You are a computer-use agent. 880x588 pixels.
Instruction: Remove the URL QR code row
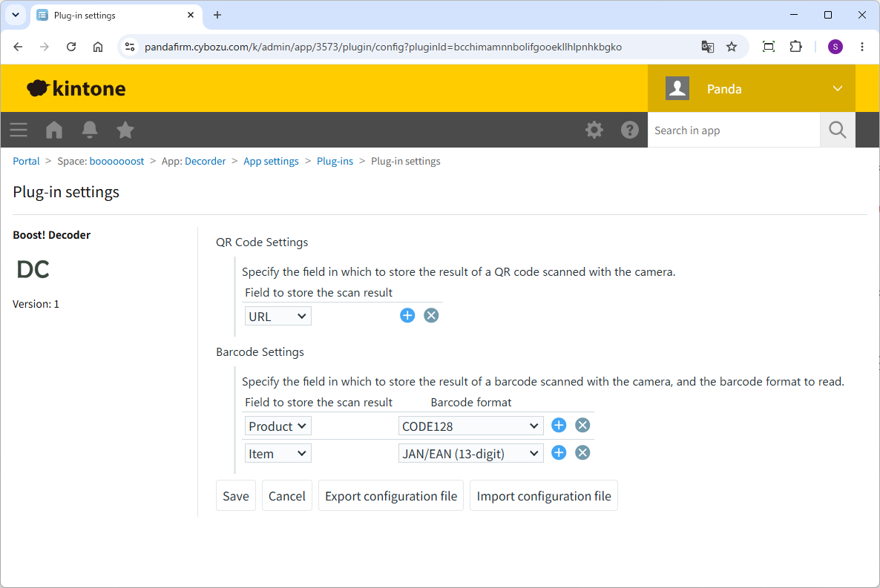[x=431, y=315]
